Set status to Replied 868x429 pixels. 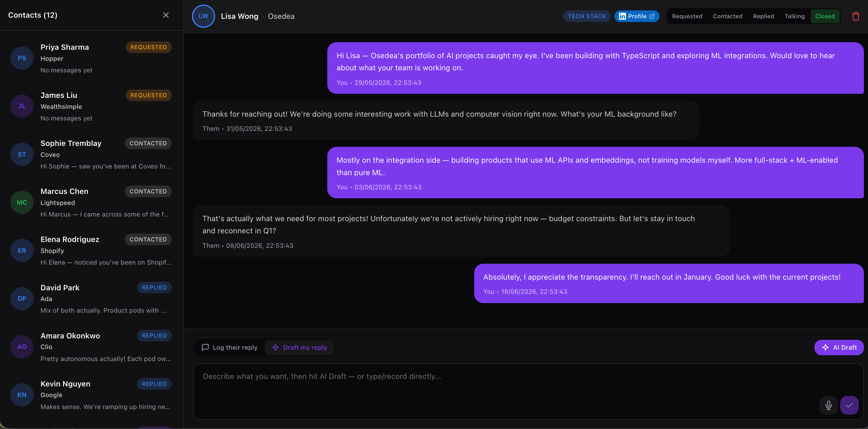(763, 16)
